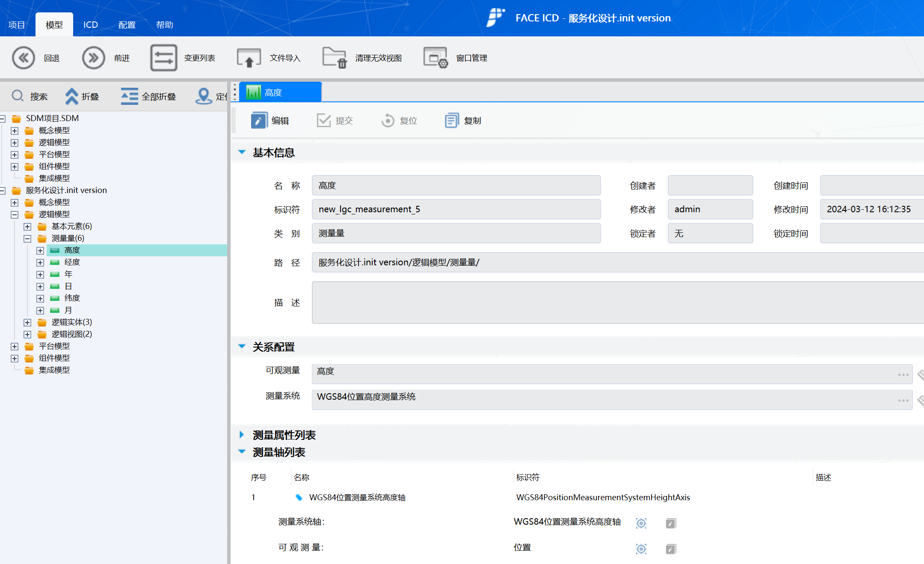Open the 项目 menu

pos(17,25)
